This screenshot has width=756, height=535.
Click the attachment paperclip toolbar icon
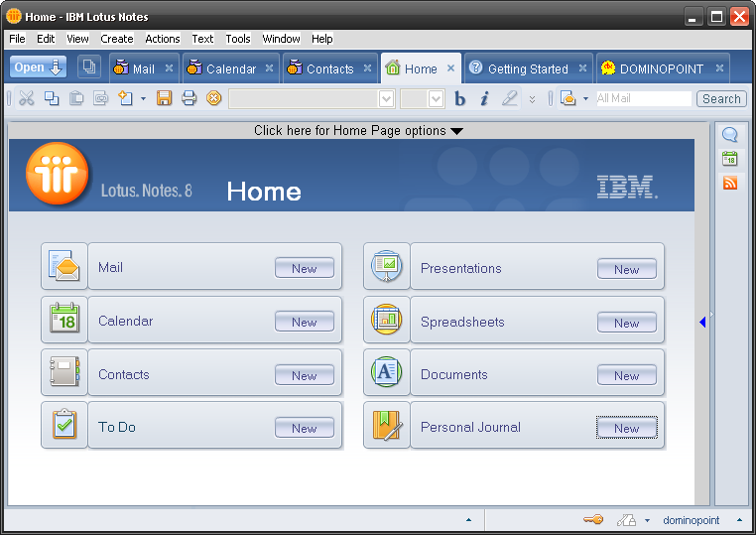point(101,98)
